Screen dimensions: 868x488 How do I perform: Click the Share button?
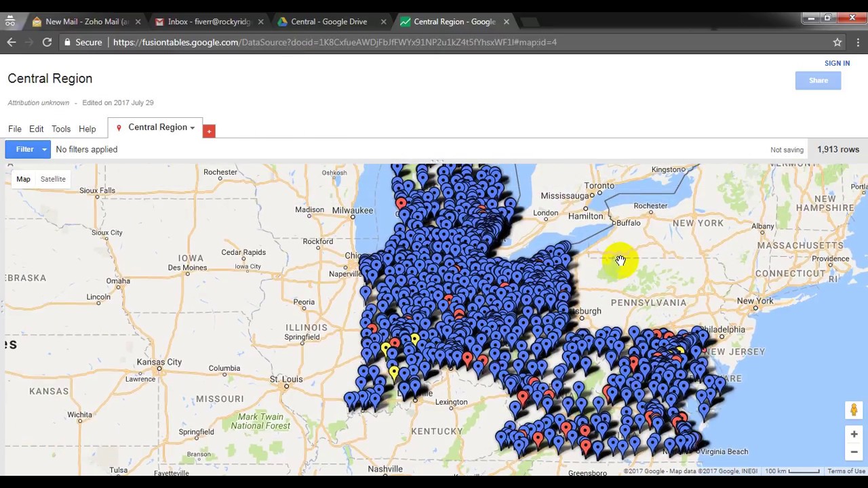click(818, 81)
